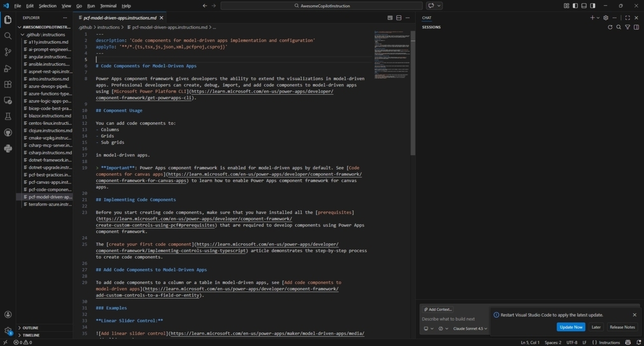Screen dimensions: 644x346
Task: Open the GitHub view in the activity bar
Action: [x=8, y=133]
